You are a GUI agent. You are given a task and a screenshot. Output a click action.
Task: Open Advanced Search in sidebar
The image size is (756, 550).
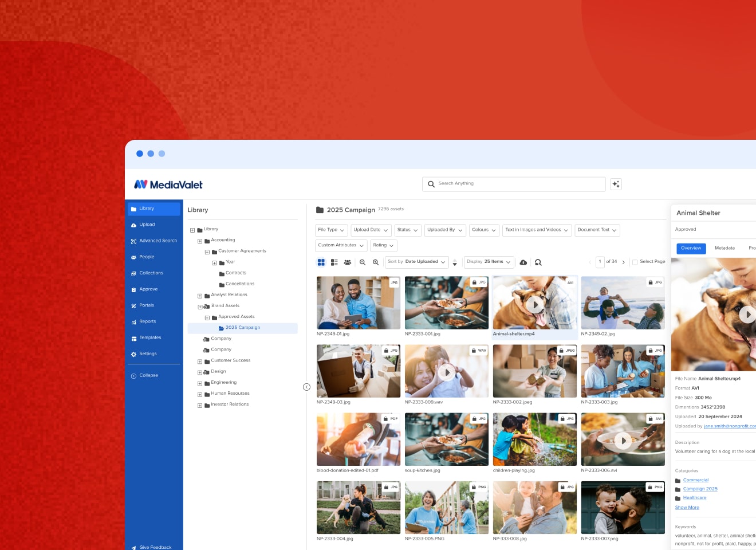(153, 241)
